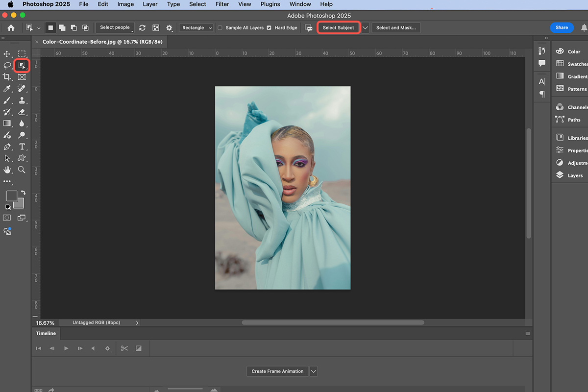The image size is (588, 392).
Task: Select the Zoom magnifier tool
Action: pos(22,170)
